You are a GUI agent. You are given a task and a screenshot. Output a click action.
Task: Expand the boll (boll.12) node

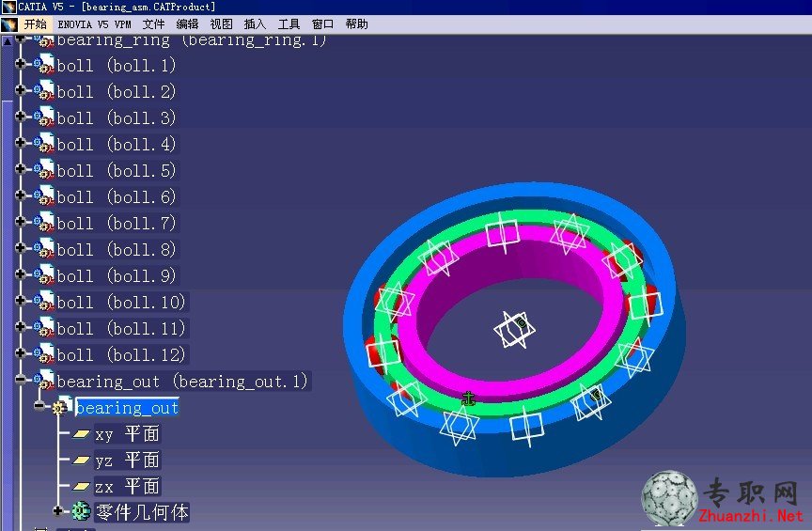20,353
